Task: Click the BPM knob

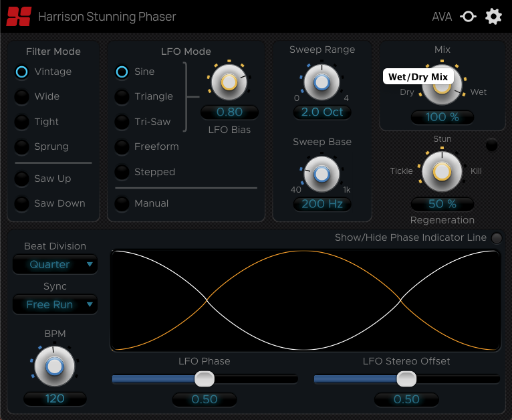Action: (x=55, y=366)
